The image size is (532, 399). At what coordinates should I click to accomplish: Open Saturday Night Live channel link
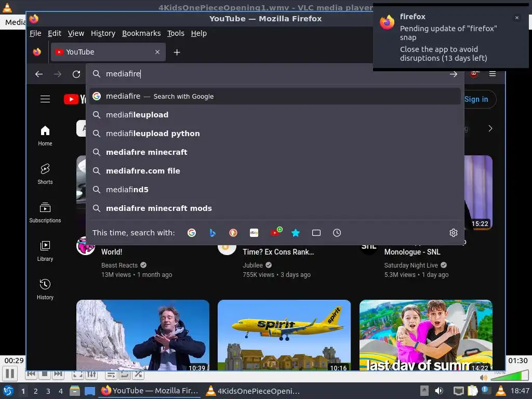(411, 265)
